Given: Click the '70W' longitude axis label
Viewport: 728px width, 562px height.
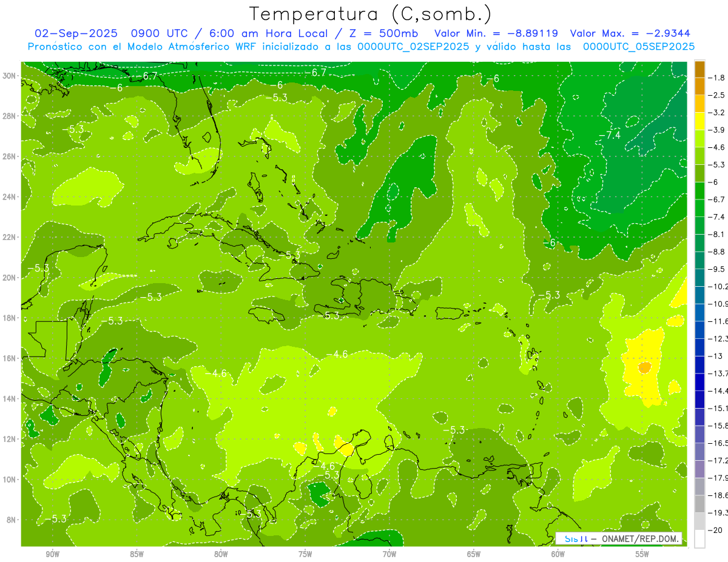Looking at the screenshot, I should tap(389, 555).
